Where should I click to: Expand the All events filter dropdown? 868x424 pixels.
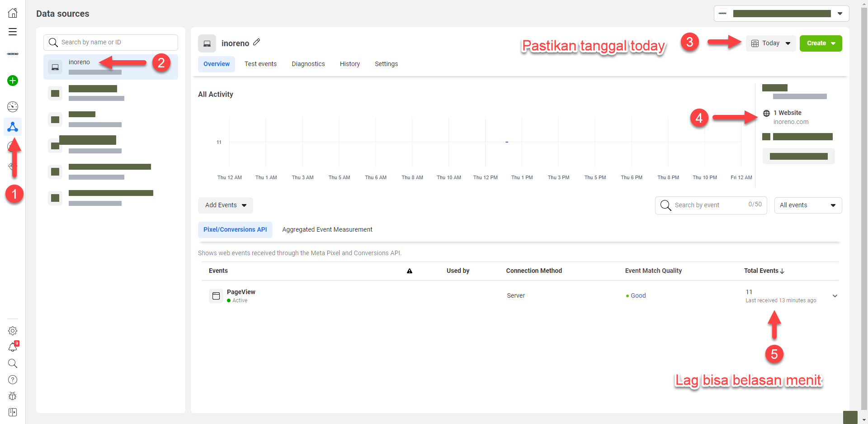(807, 205)
